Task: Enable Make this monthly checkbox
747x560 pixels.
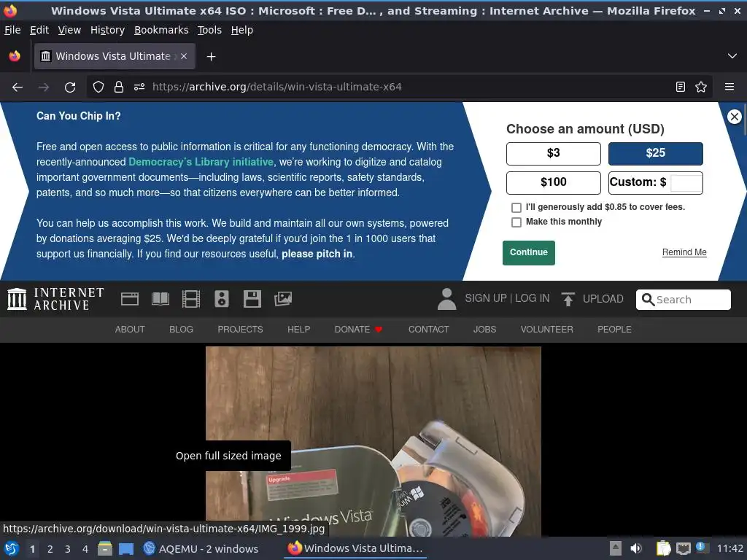Action: 516,222
